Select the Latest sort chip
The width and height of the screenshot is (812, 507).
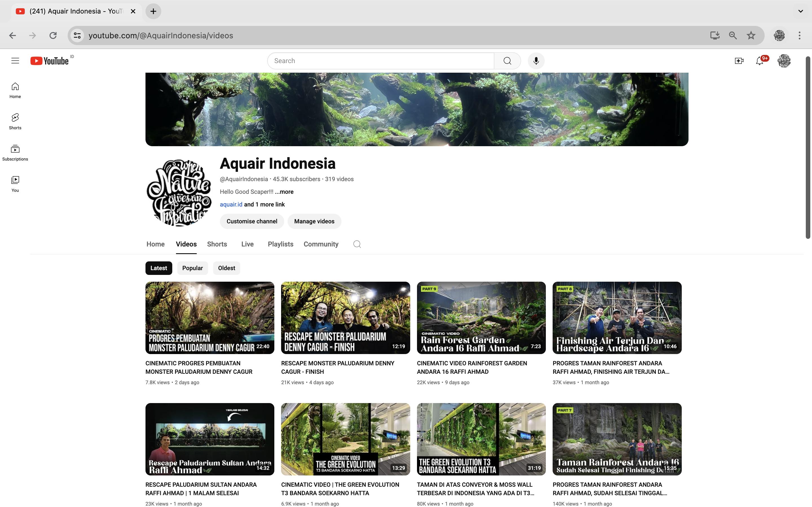pos(158,268)
